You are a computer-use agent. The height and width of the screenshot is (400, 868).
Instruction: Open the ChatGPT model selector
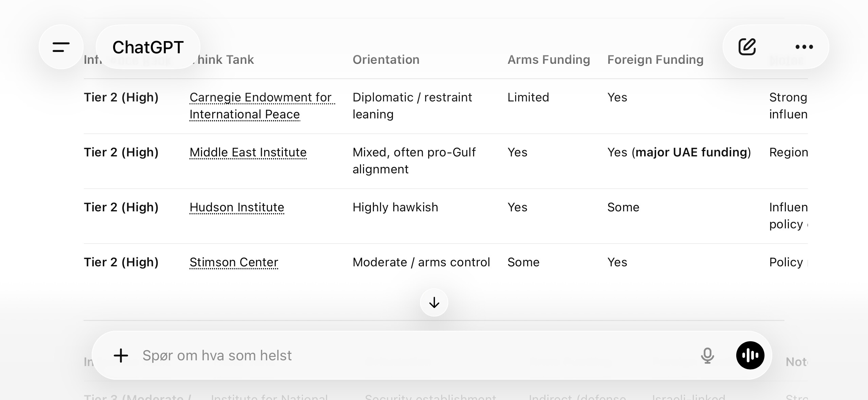pyautogui.click(x=148, y=47)
